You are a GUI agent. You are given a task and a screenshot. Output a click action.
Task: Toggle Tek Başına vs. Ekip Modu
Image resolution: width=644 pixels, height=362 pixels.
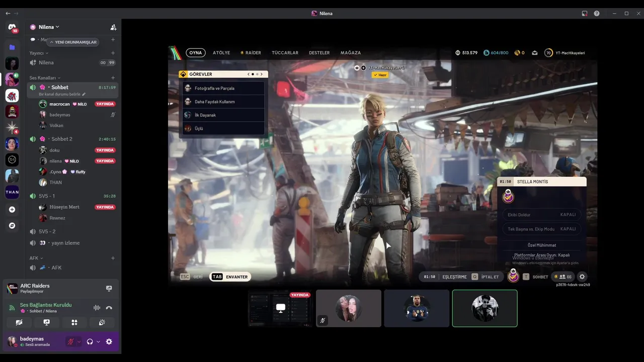[x=541, y=229]
